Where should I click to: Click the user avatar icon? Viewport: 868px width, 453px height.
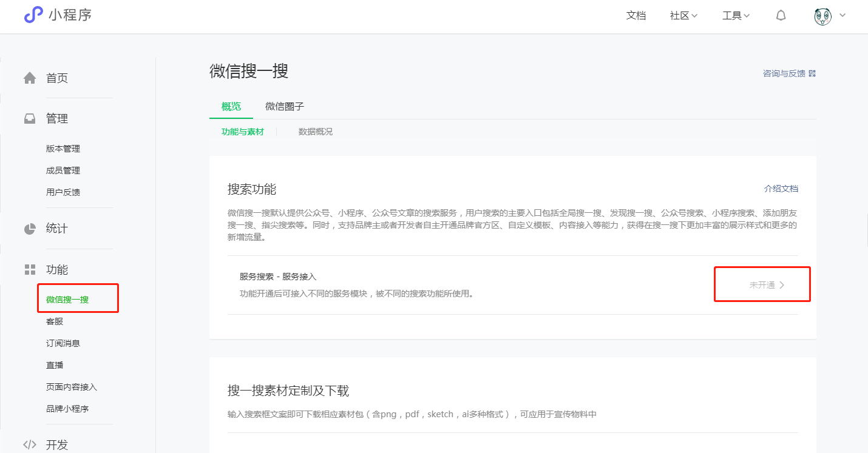[x=822, y=16]
